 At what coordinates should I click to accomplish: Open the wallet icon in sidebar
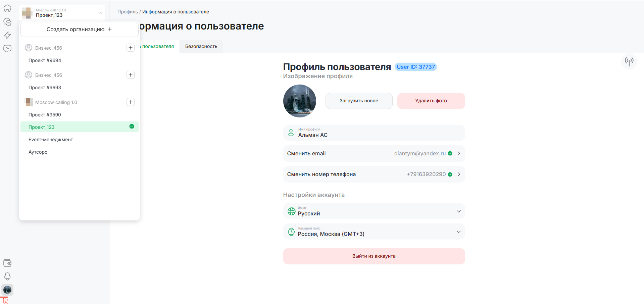click(7, 263)
